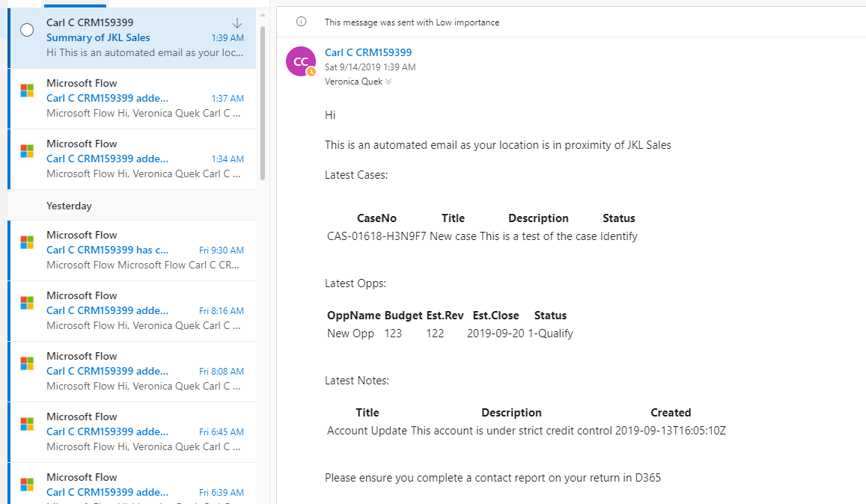Open the Fri 8:16 AM email subject line
This screenshot has width=866, height=504.
click(107, 311)
